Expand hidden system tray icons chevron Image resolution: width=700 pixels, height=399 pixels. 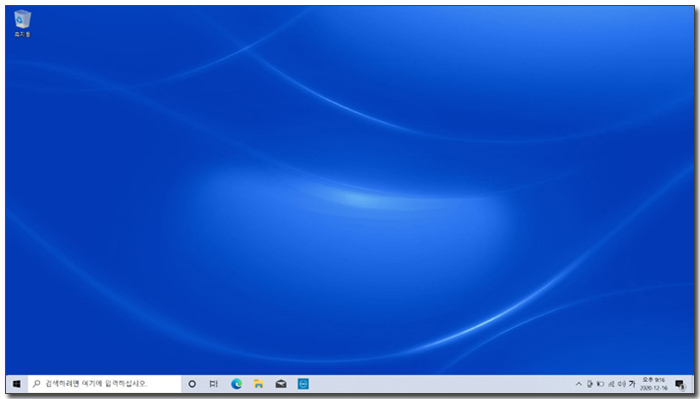579,384
